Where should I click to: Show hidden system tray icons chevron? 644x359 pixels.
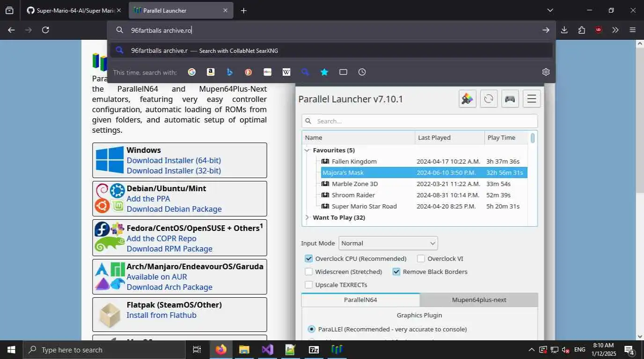(531, 350)
